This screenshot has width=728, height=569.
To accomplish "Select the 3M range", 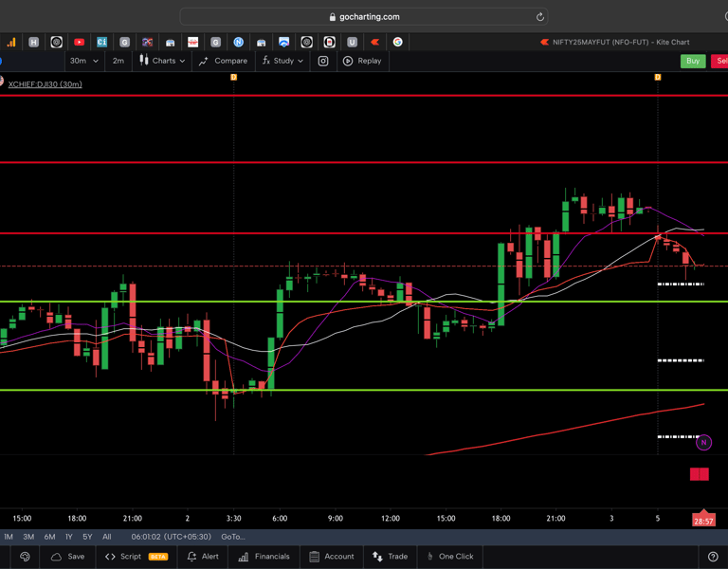I will pyautogui.click(x=28, y=537).
